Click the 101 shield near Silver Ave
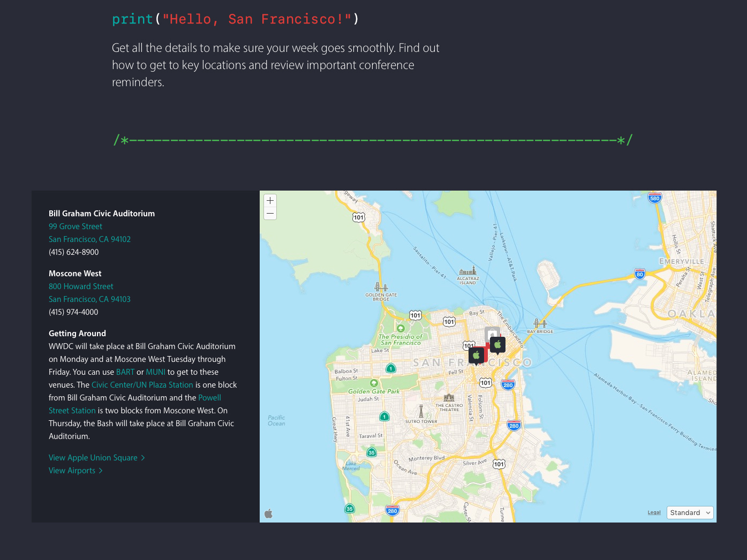This screenshot has width=747, height=560. pos(499,464)
